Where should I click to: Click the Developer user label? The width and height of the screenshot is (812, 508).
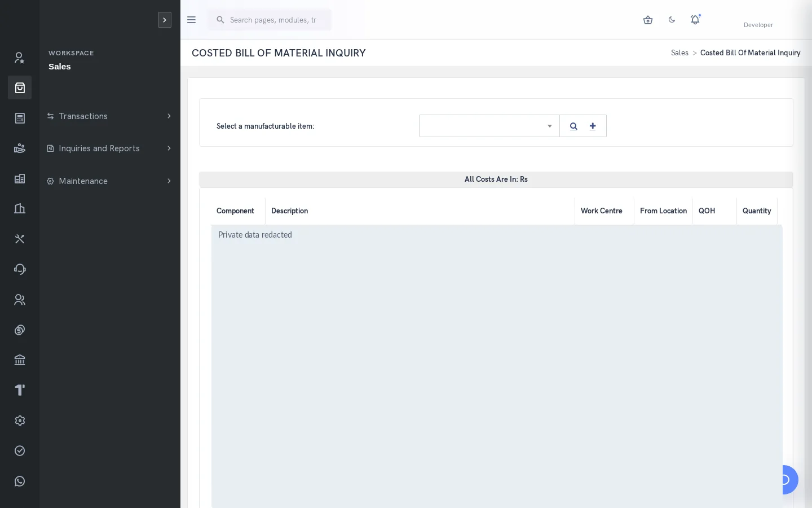(x=758, y=25)
